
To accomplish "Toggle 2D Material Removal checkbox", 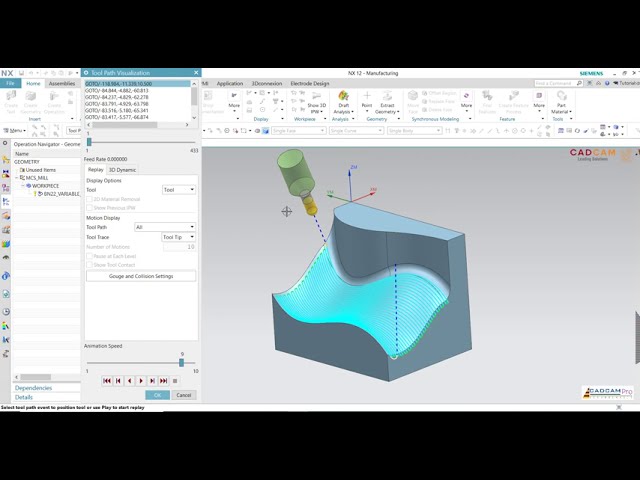I will pos(89,199).
